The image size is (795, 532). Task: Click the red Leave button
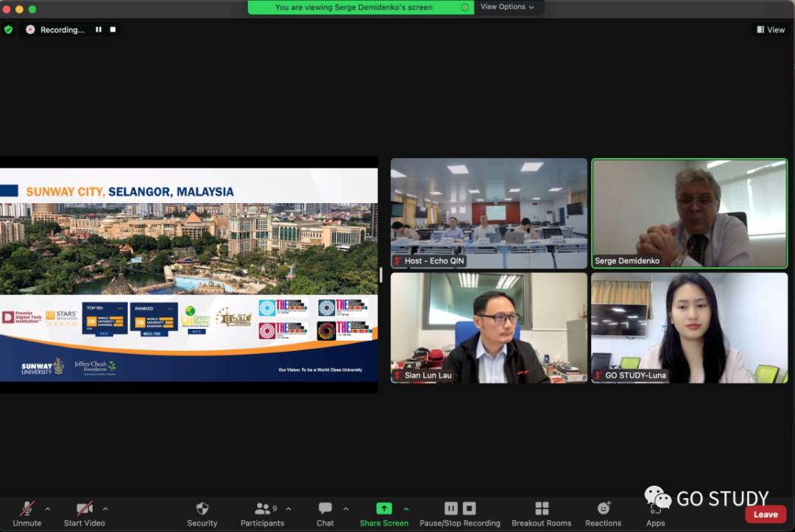pyautogui.click(x=766, y=514)
